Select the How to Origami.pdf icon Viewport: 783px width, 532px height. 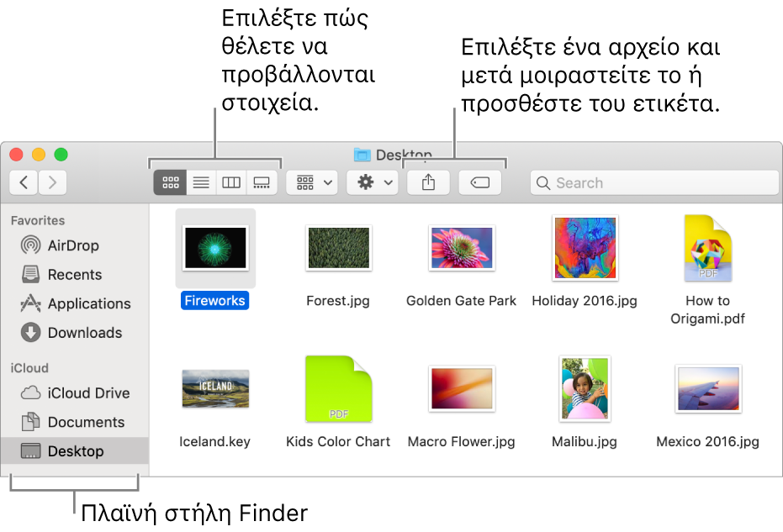[x=707, y=248]
